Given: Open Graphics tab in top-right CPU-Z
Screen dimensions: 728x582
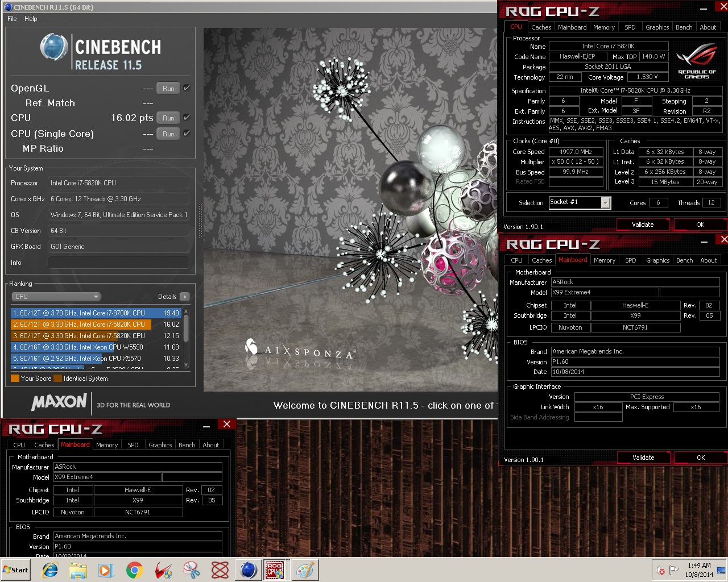Looking at the screenshot, I should click(657, 27).
